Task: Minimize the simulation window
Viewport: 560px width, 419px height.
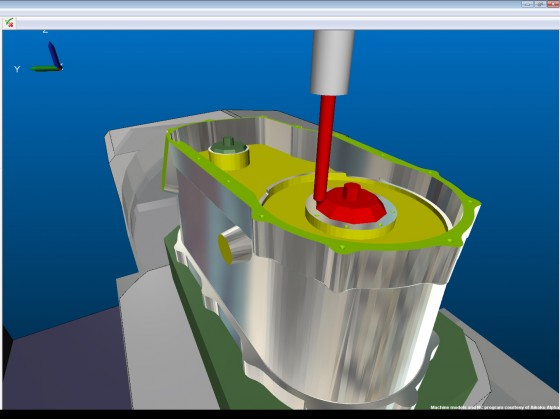Action: pos(528,4)
